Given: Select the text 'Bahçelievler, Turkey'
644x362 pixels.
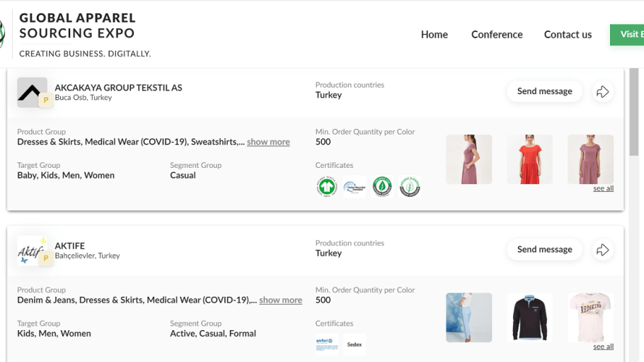Looking at the screenshot, I should point(88,256).
